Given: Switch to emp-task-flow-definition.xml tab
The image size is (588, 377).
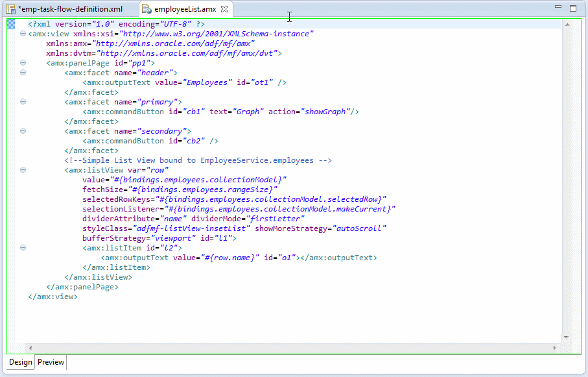Looking at the screenshot, I should click(70, 9).
